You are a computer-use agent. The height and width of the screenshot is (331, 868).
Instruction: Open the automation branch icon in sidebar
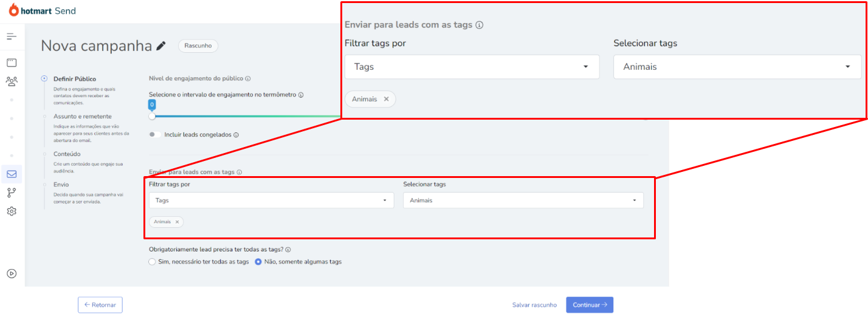(12, 193)
